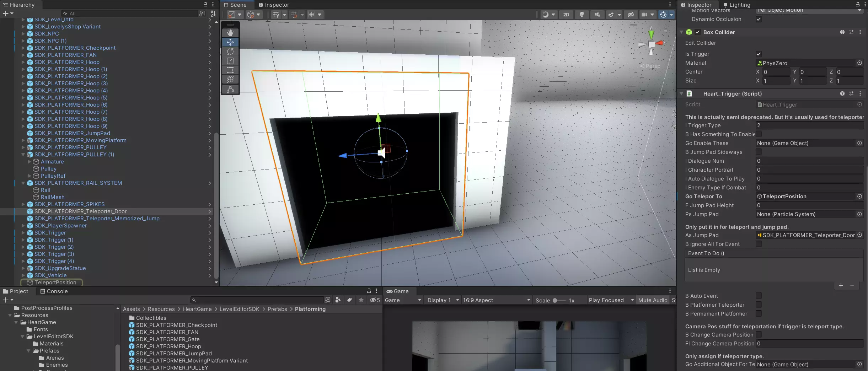868x371 pixels.
Task: Open the Play Focused dropdown
Action: (611, 300)
